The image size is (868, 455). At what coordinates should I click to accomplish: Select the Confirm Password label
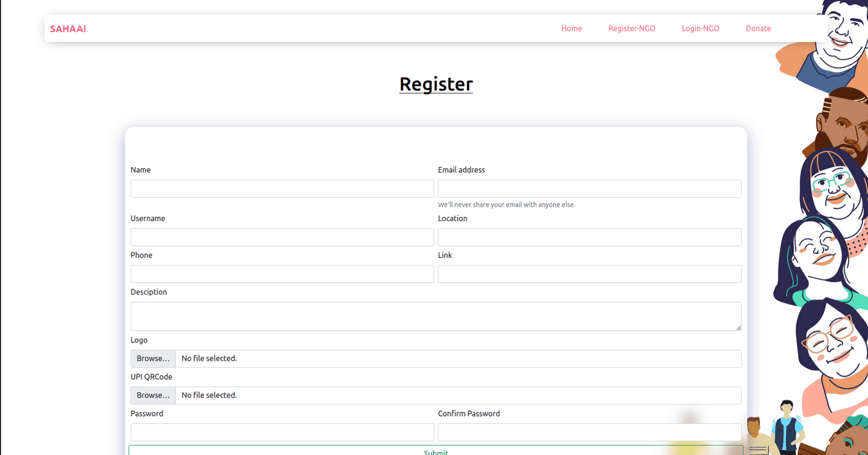[469, 413]
